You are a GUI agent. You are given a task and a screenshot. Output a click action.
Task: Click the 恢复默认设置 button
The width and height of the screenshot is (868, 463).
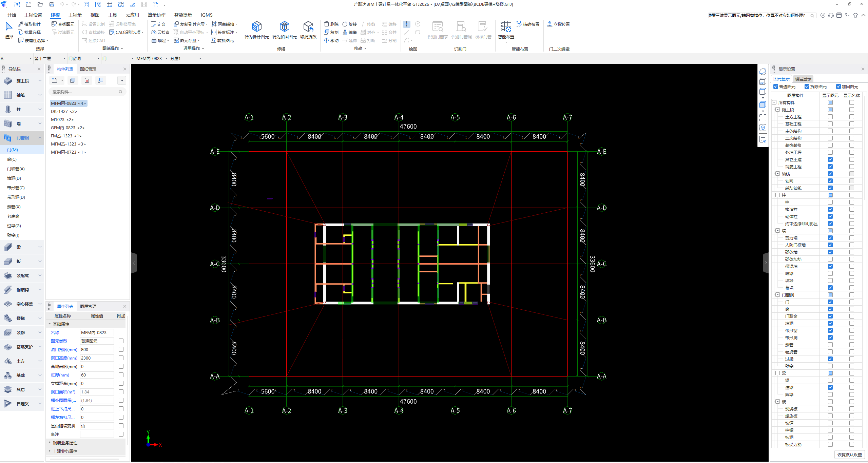[x=849, y=455]
